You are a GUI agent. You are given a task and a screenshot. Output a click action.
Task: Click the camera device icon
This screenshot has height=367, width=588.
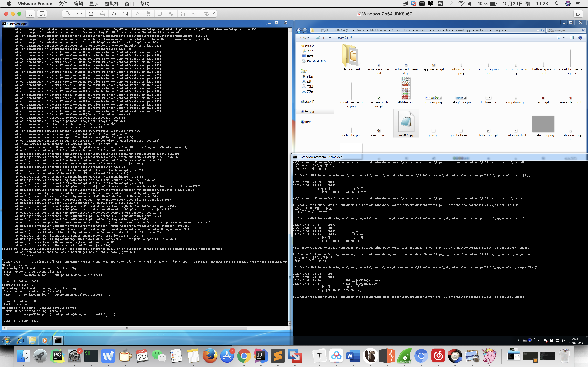pyautogui.click(x=125, y=14)
